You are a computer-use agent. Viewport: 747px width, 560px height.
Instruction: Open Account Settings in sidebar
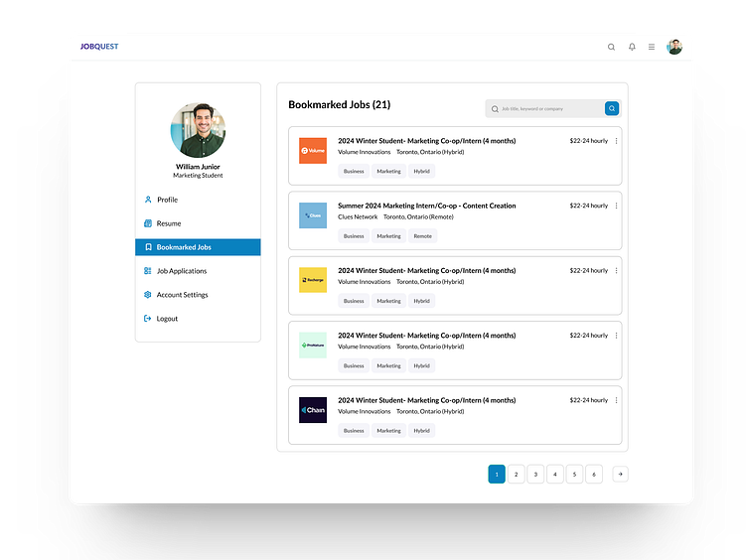click(199, 295)
